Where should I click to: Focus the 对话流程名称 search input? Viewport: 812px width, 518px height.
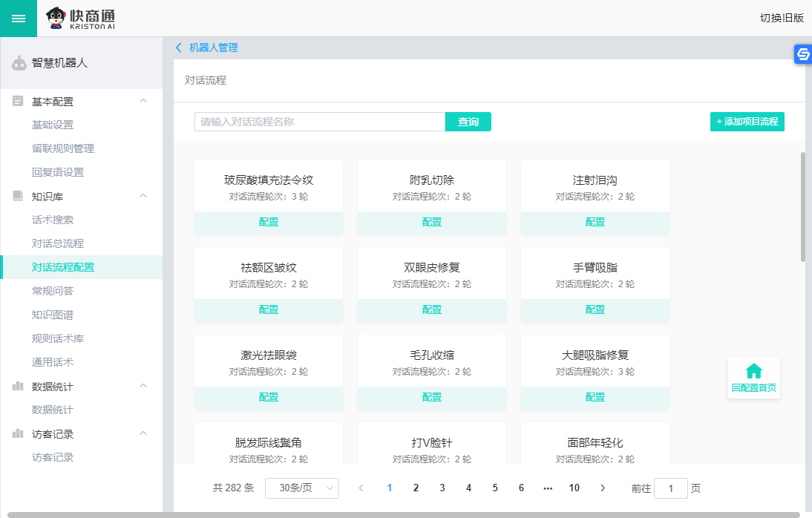coord(319,122)
